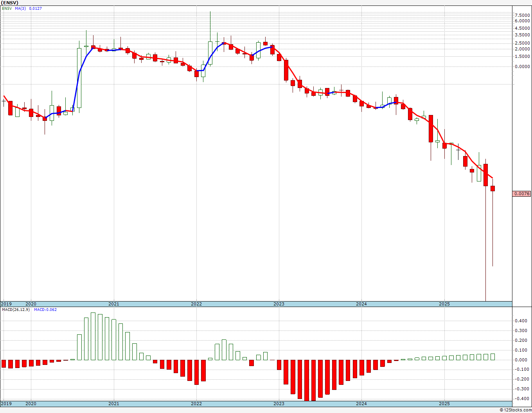The width and height of the screenshot is (532, 413).
Task: Click 2021 on the MACD panel time axis
Action: click(x=114, y=404)
